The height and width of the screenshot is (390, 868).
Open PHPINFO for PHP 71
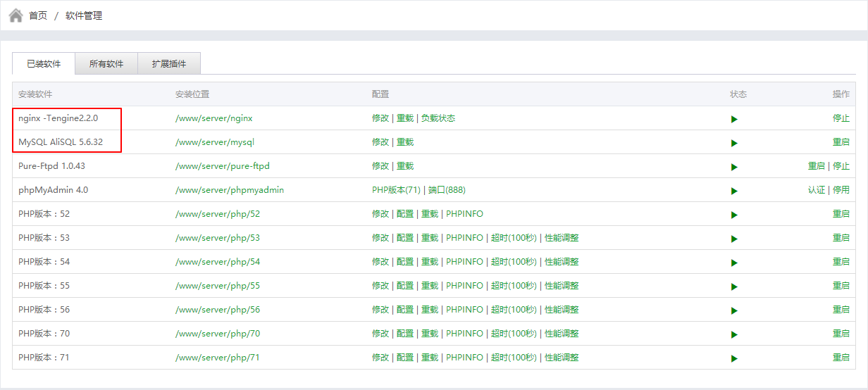(x=464, y=358)
